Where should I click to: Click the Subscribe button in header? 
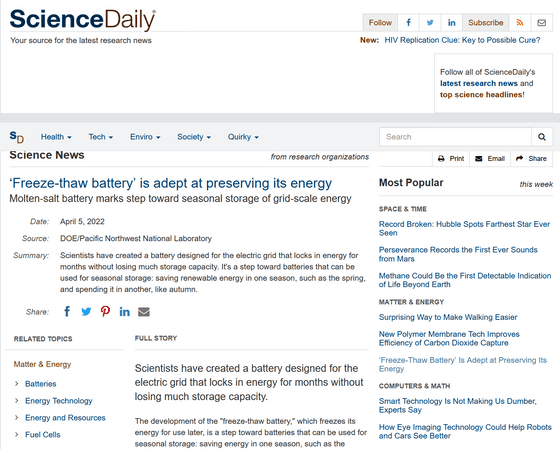click(486, 23)
